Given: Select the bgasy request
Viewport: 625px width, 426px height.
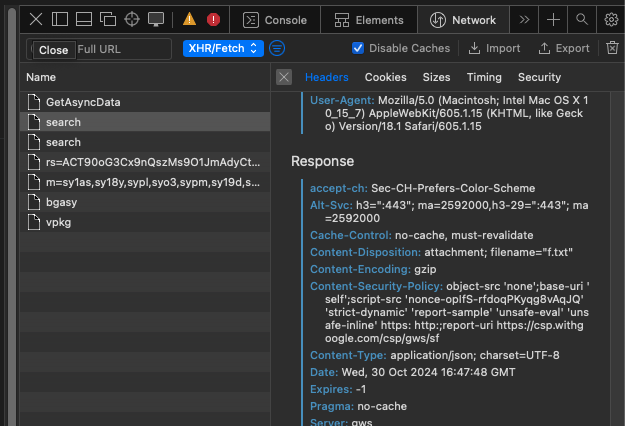Looking at the screenshot, I should click(x=145, y=202).
